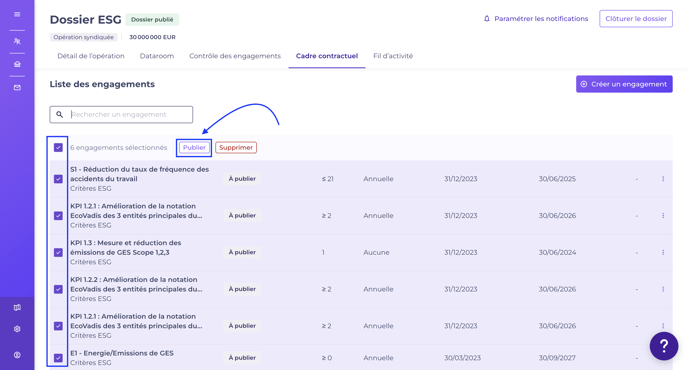This screenshot has height=370, width=688.
Task: Switch to Contrôle des engagements tab
Action: [235, 56]
